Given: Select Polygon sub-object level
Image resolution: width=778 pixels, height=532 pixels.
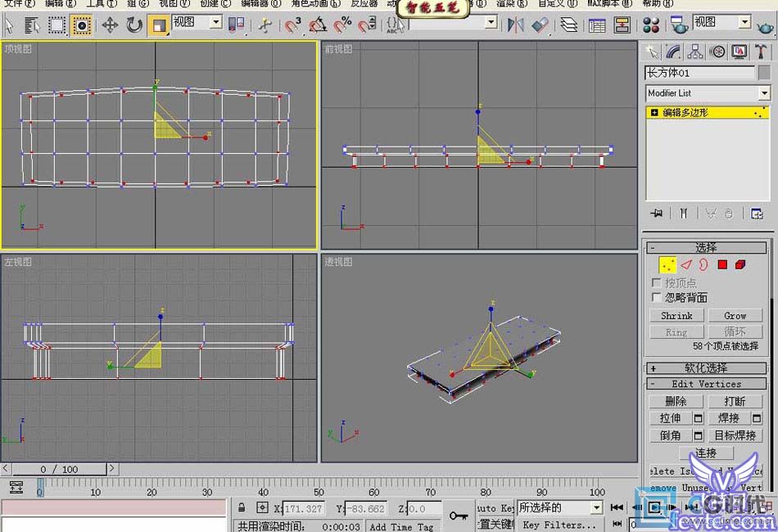Looking at the screenshot, I should (x=722, y=264).
